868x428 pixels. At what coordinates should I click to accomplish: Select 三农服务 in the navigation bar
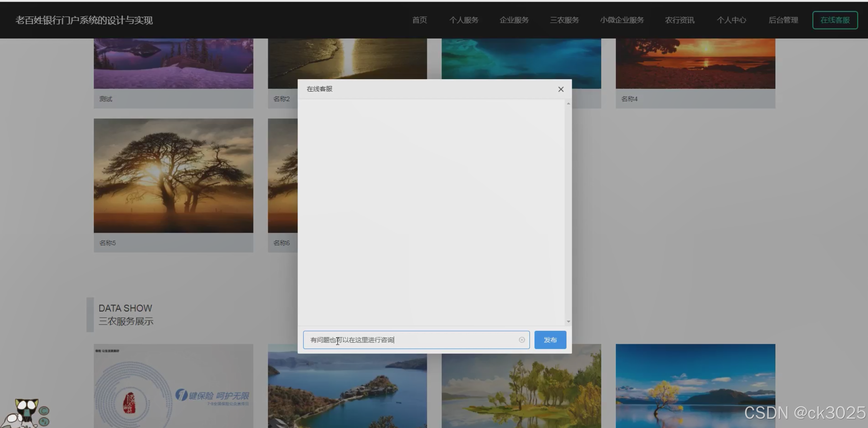(x=564, y=20)
